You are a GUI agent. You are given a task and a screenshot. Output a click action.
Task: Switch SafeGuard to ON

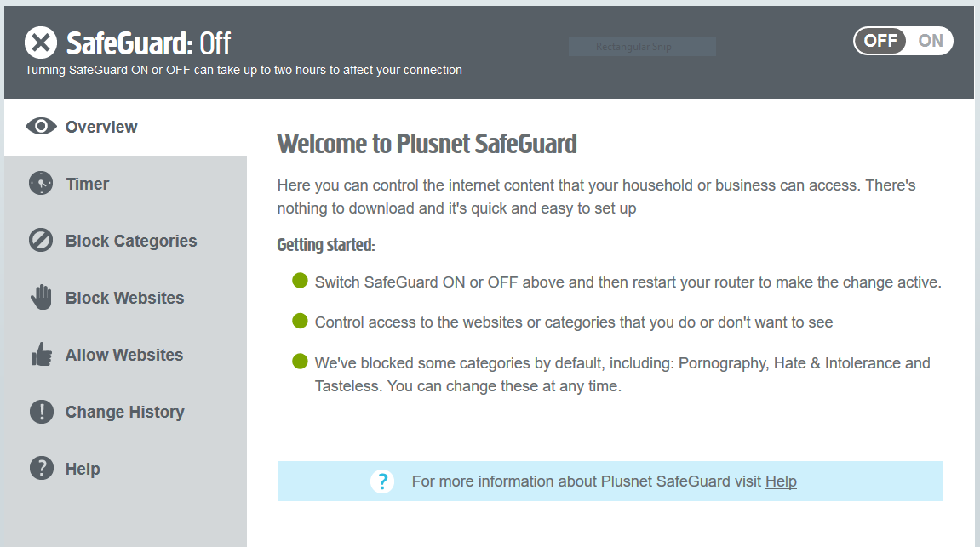[930, 40]
